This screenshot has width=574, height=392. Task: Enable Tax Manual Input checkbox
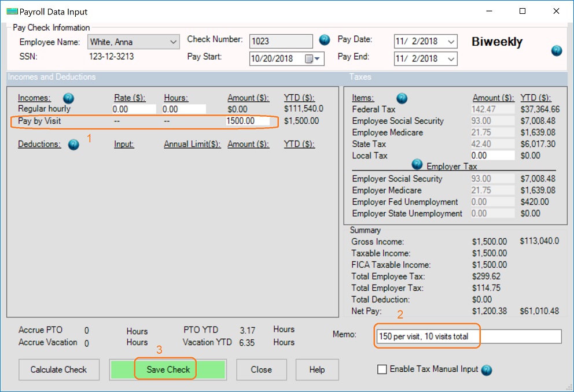point(381,370)
